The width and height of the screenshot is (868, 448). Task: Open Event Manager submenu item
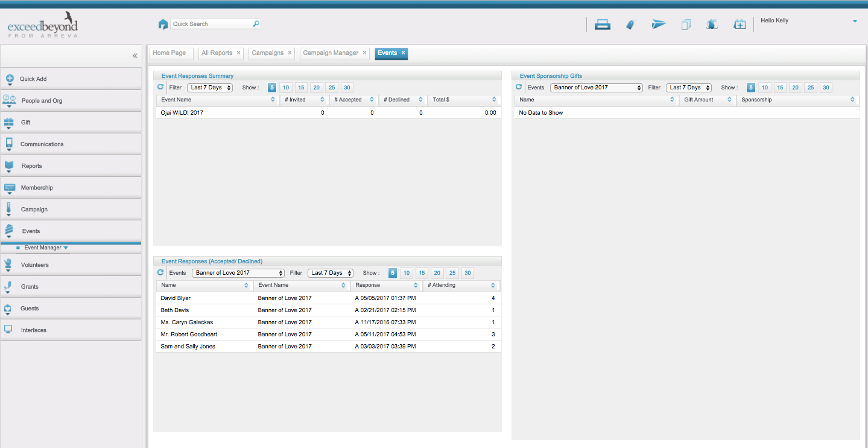click(x=43, y=248)
